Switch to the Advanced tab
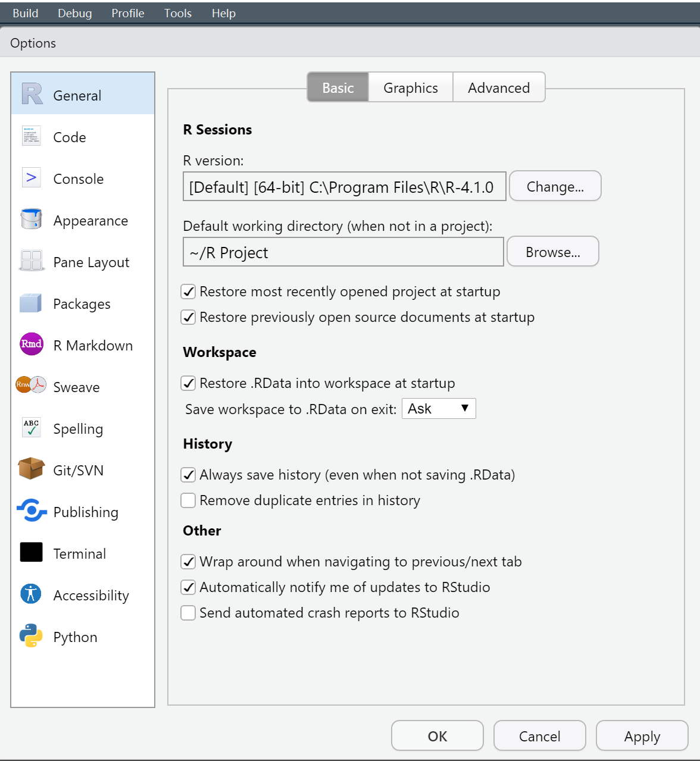 coord(499,88)
